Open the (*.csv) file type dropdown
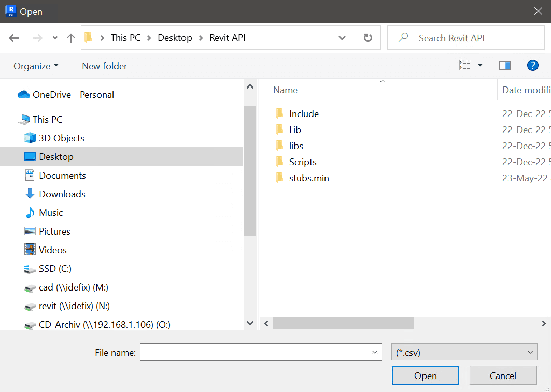Viewport: 551px width, 392px height. pos(464,352)
